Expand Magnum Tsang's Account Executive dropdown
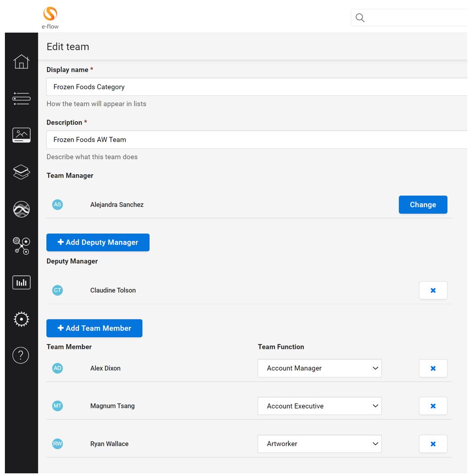The height and width of the screenshot is (476, 474). (320, 406)
